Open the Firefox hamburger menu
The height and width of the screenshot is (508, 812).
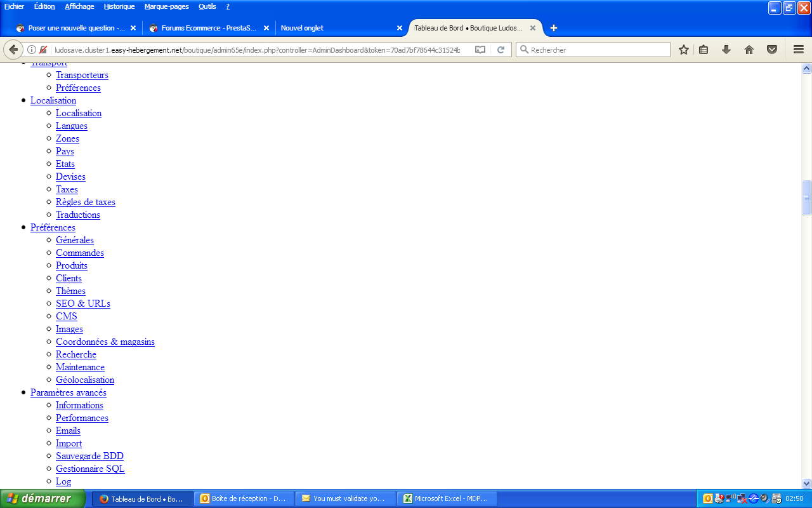pos(799,50)
